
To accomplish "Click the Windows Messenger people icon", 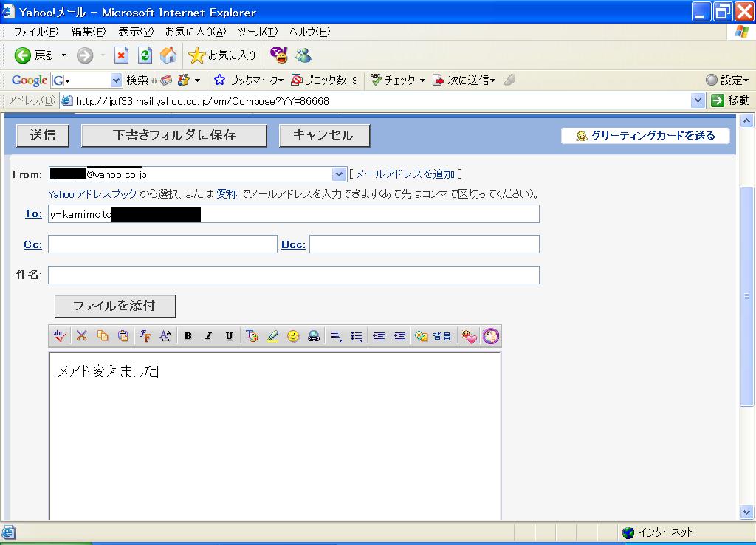I will click(x=303, y=55).
